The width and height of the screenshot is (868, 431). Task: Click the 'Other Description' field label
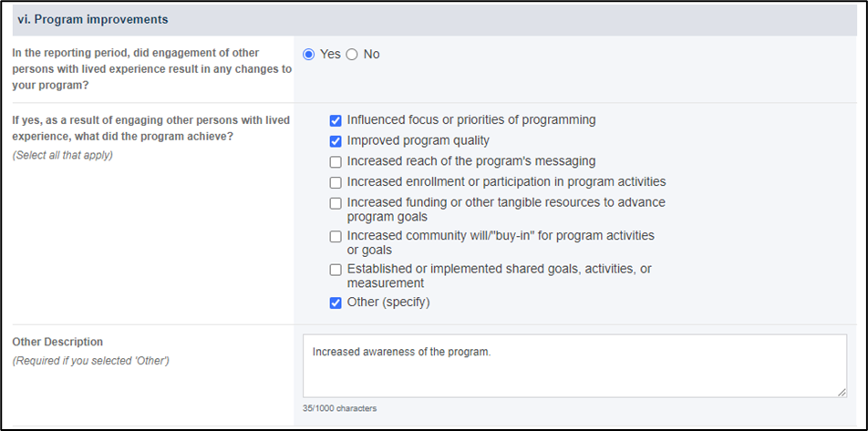[57, 342]
